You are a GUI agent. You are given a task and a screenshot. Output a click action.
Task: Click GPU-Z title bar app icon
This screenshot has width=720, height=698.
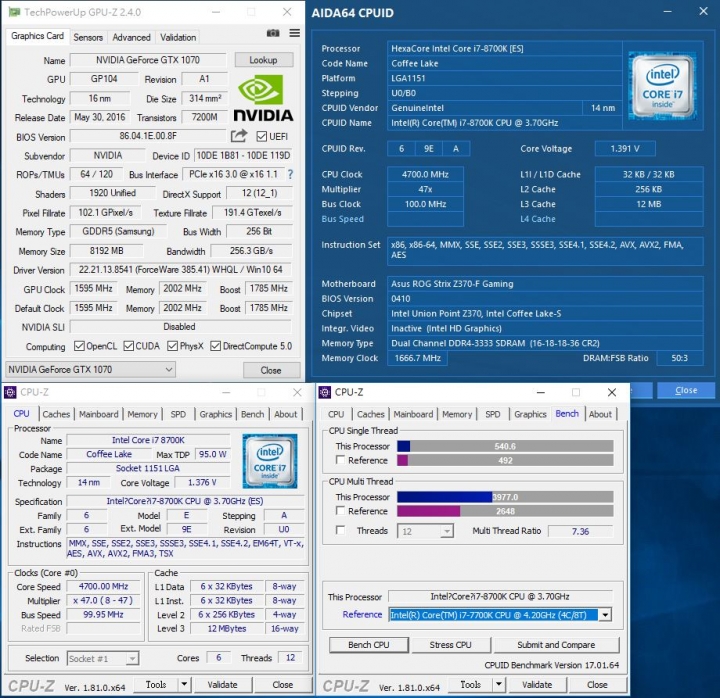click(14, 12)
